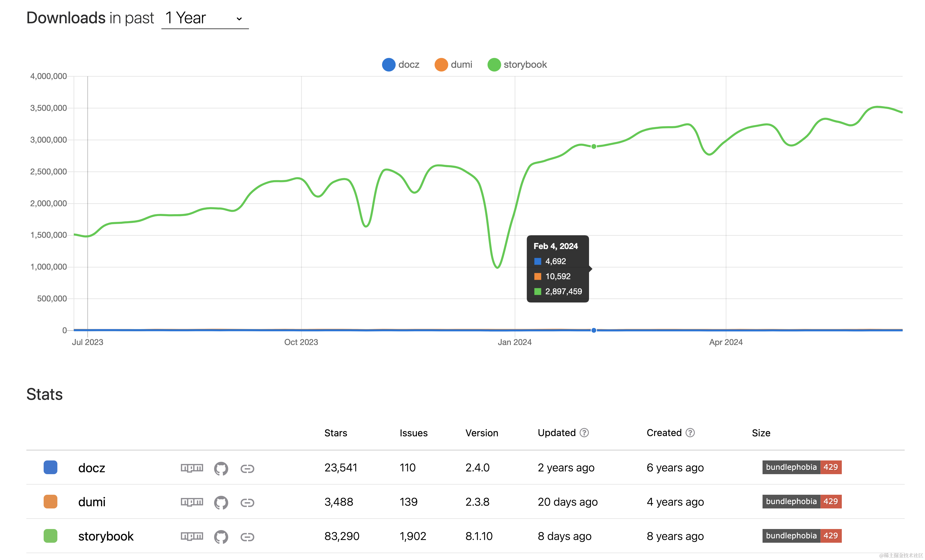The width and height of the screenshot is (925, 560).
Task: Click the green storybook data point on chart
Action: point(594,147)
